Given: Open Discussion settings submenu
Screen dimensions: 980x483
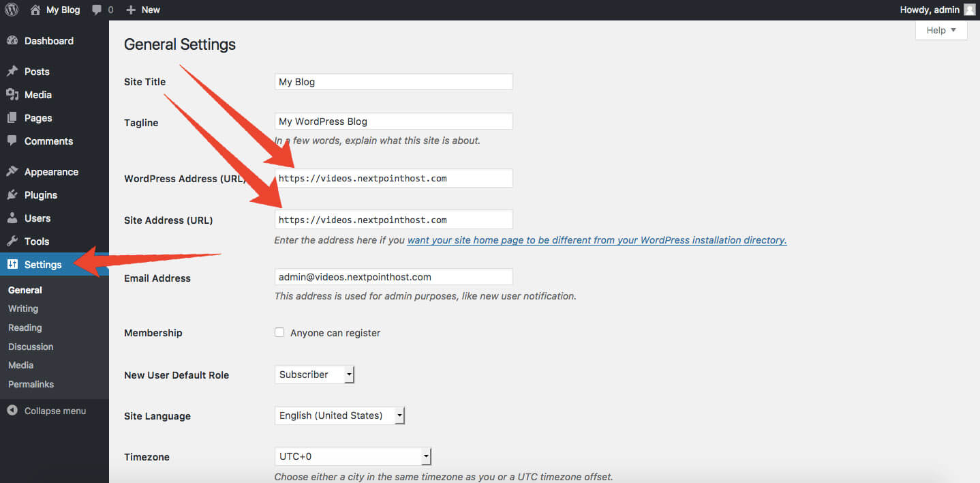Looking at the screenshot, I should pos(31,347).
